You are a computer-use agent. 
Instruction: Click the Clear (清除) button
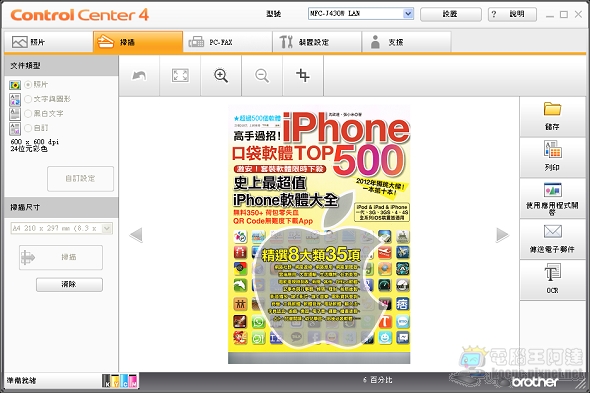point(69,284)
